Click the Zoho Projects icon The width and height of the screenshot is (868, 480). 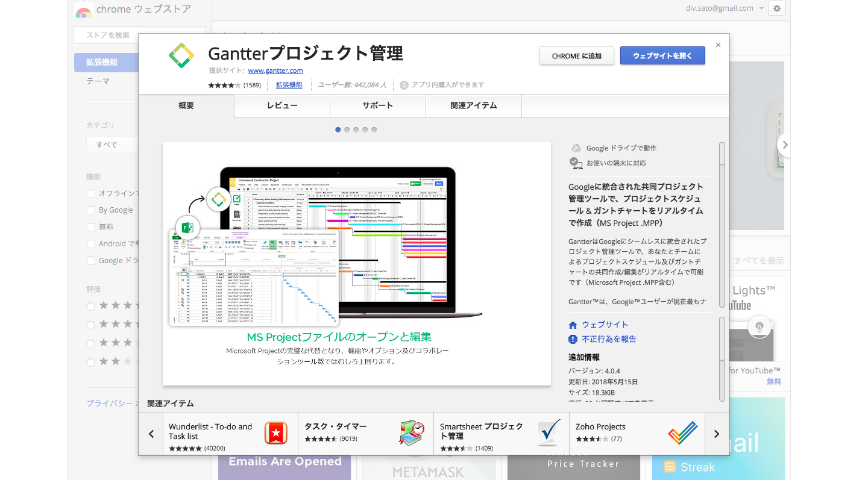[683, 432]
